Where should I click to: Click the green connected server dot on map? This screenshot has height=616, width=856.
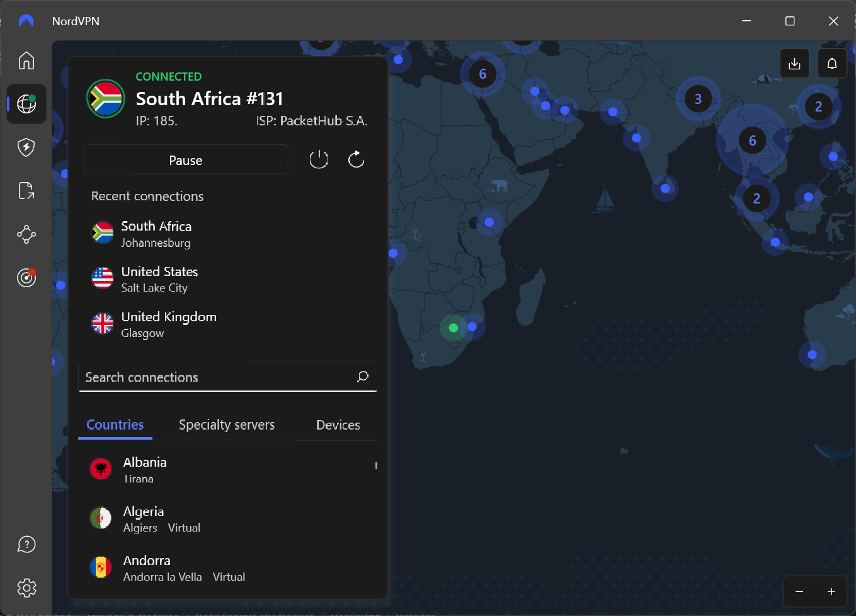click(453, 328)
